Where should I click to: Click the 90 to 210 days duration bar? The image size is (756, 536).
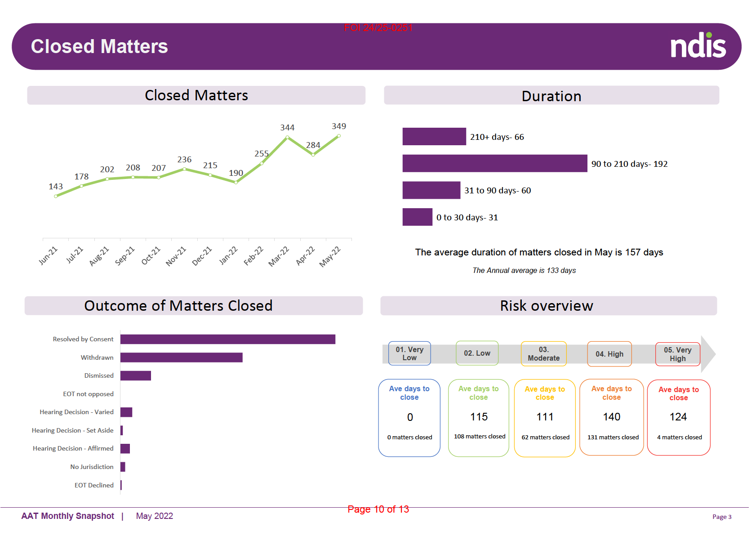click(494, 164)
